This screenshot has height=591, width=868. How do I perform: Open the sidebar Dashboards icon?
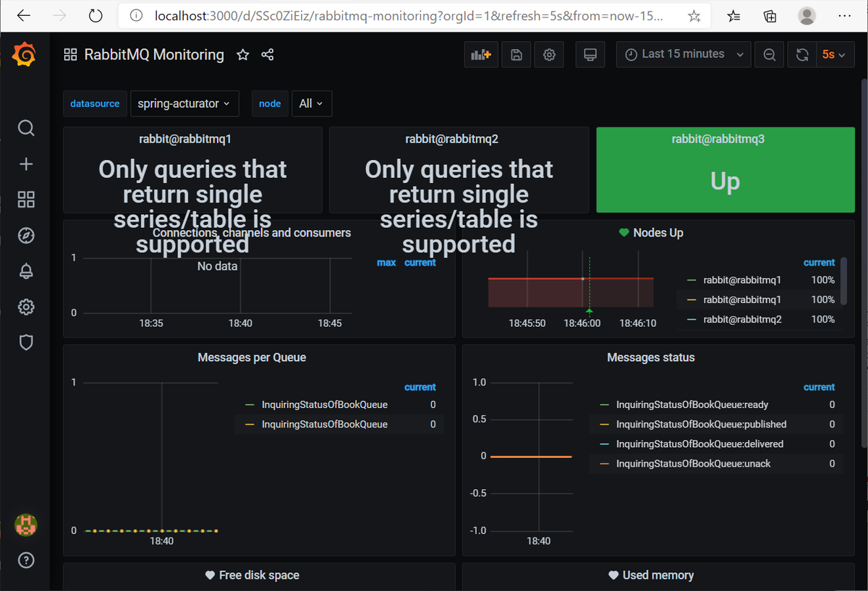click(x=26, y=200)
